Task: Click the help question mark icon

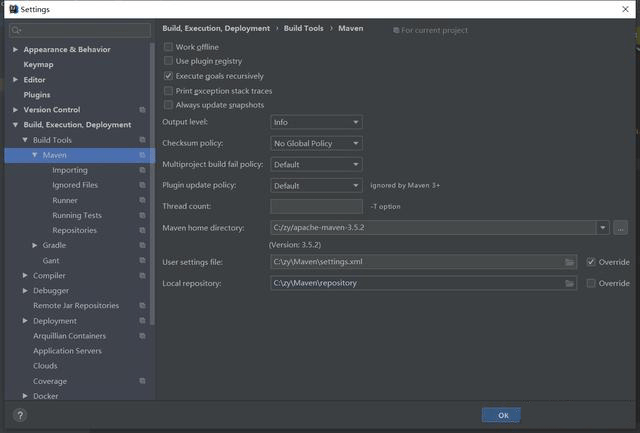Action: click(x=19, y=415)
